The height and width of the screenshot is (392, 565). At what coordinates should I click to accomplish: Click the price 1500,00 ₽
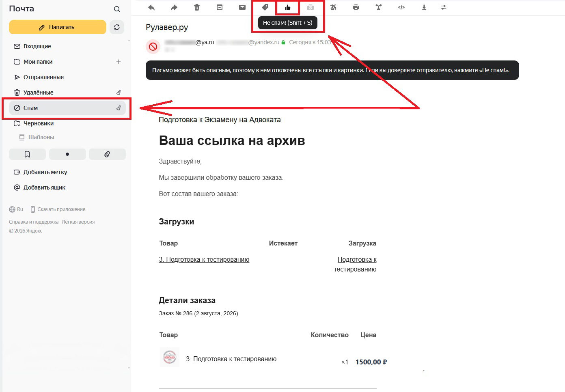tap(371, 362)
